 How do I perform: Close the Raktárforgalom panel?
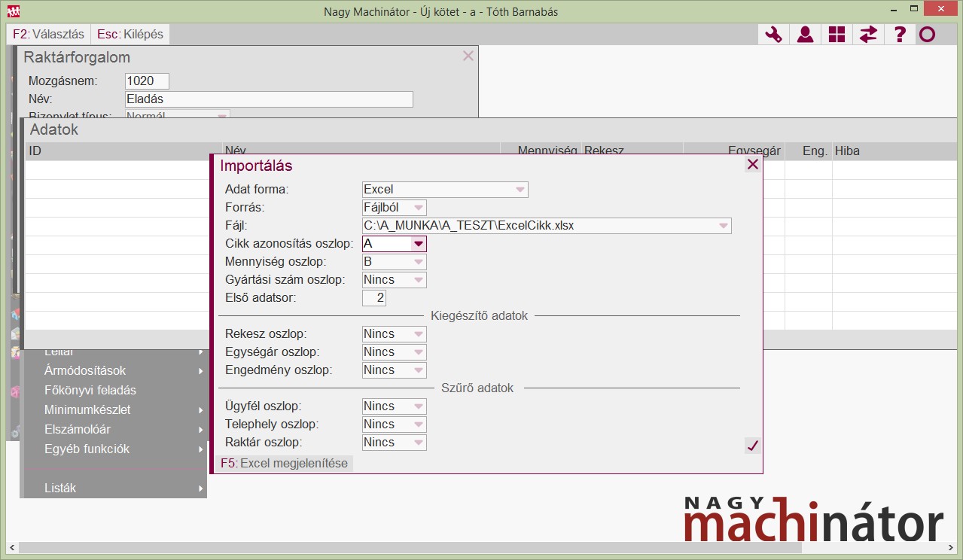coord(468,56)
